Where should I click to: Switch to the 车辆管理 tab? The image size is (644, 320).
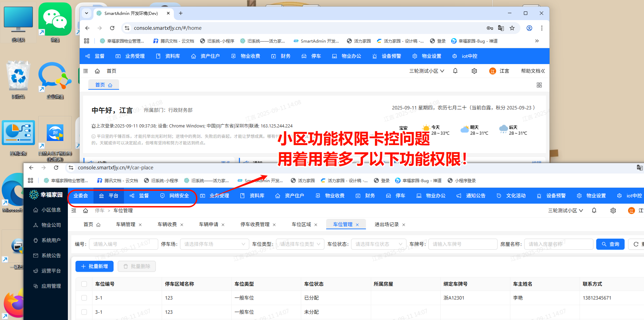[x=126, y=224]
